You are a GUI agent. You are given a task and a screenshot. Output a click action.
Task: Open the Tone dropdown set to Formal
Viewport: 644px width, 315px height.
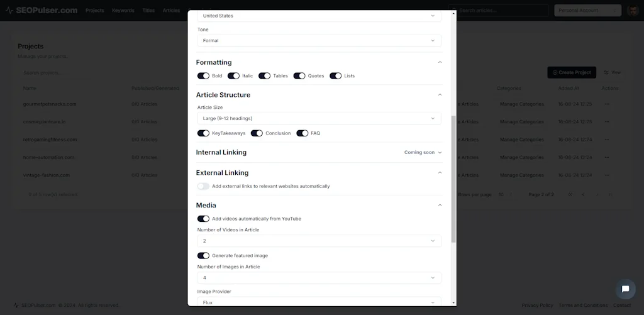pos(319,40)
